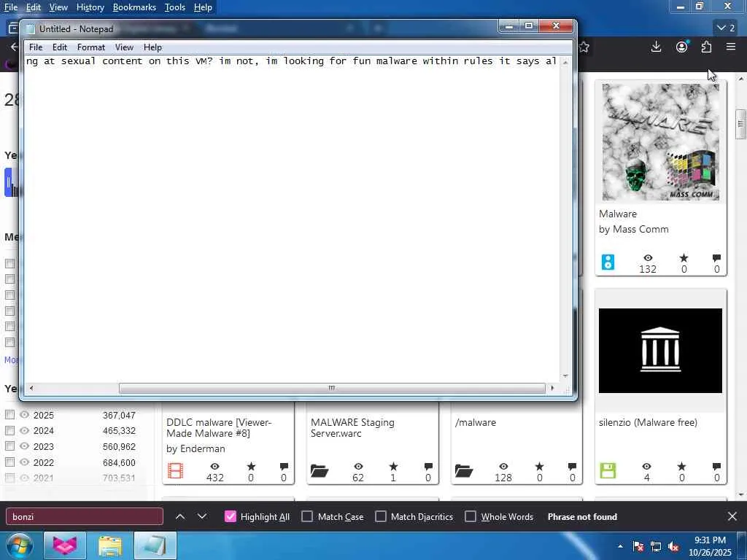
Task: Check the 2024 year filter checkbox
Action: click(9, 430)
